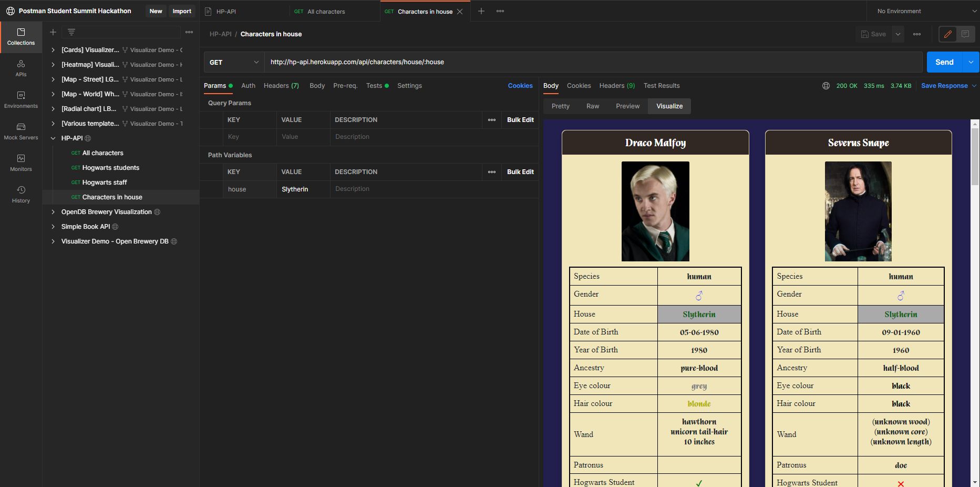The height and width of the screenshot is (487, 980).
Task: Expand the OpenDB Brewery Visualization collection
Action: [x=53, y=212]
